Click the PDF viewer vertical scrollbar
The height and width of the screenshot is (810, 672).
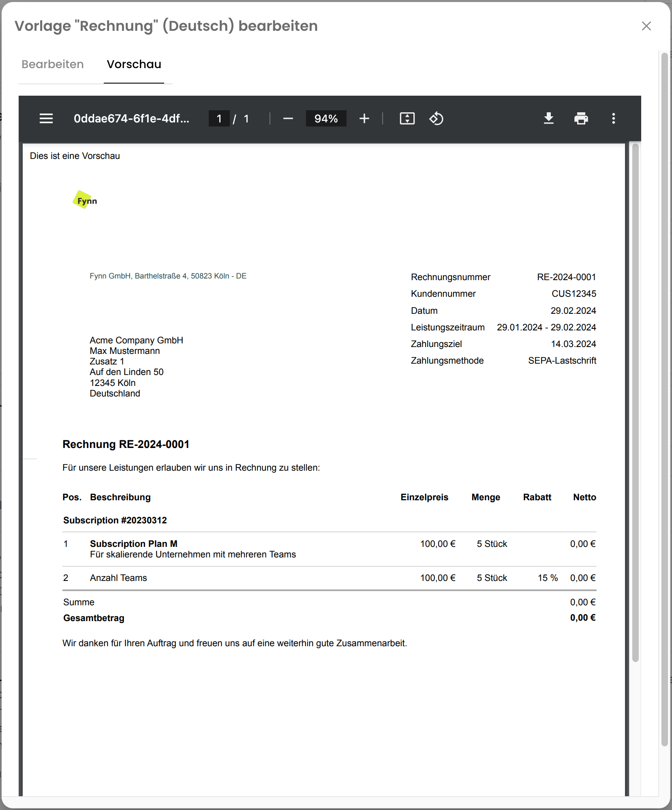point(635,403)
